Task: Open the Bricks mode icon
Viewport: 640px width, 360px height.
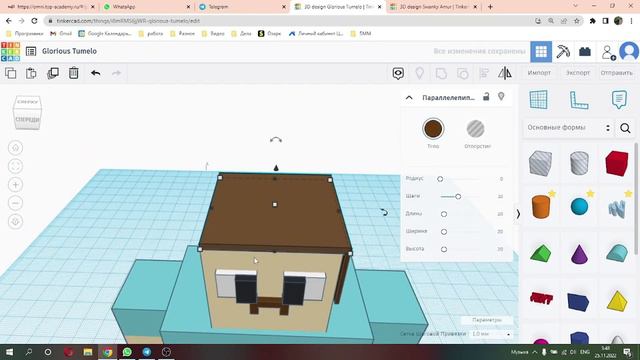Action: point(585,51)
